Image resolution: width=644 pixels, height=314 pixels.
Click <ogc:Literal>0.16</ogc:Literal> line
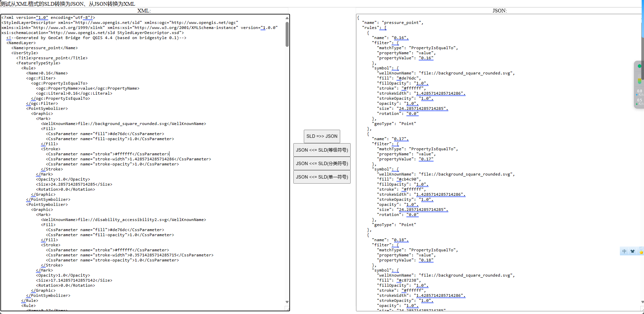[x=74, y=93]
